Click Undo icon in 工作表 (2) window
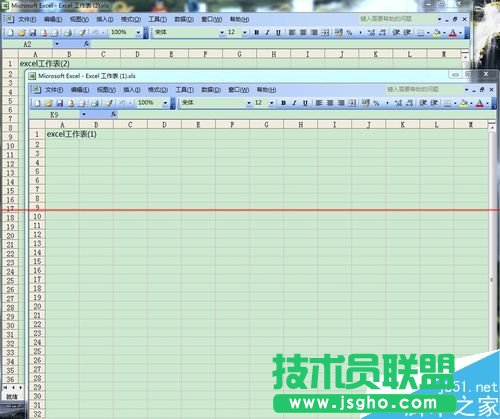This screenshot has height=419, width=500. (95, 33)
